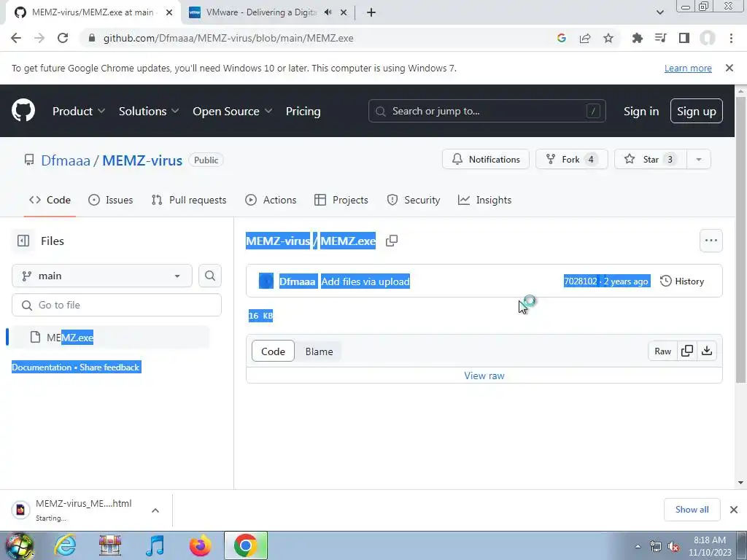This screenshot has width=747, height=560.
Task: Collapse the Files tree panel icon
Action: point(23,241)
